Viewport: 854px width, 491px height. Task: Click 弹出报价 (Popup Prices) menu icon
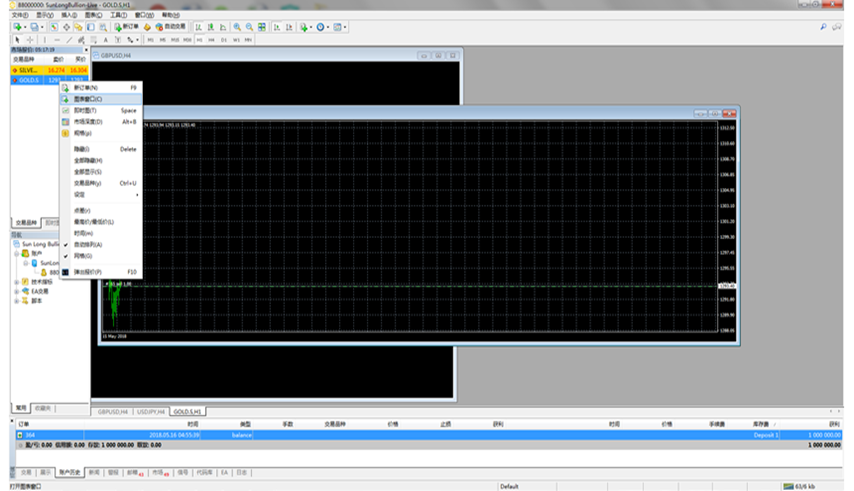click(66, 272)
